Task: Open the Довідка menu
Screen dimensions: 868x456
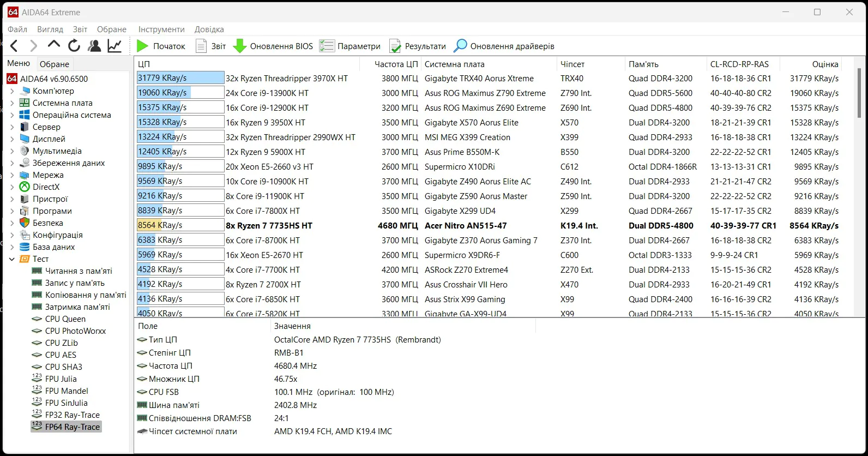Action: pos(209,29)
